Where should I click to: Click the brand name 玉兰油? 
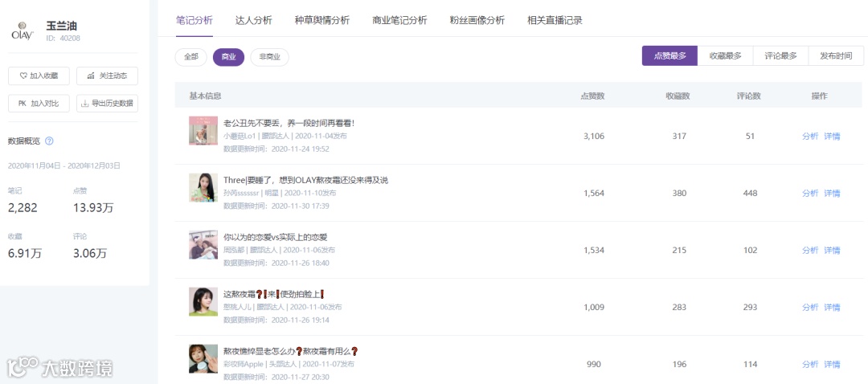(62, 26)
